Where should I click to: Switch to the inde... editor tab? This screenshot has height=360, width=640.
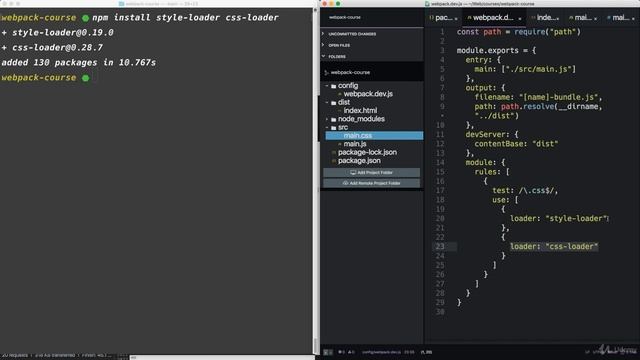(547, 18)
